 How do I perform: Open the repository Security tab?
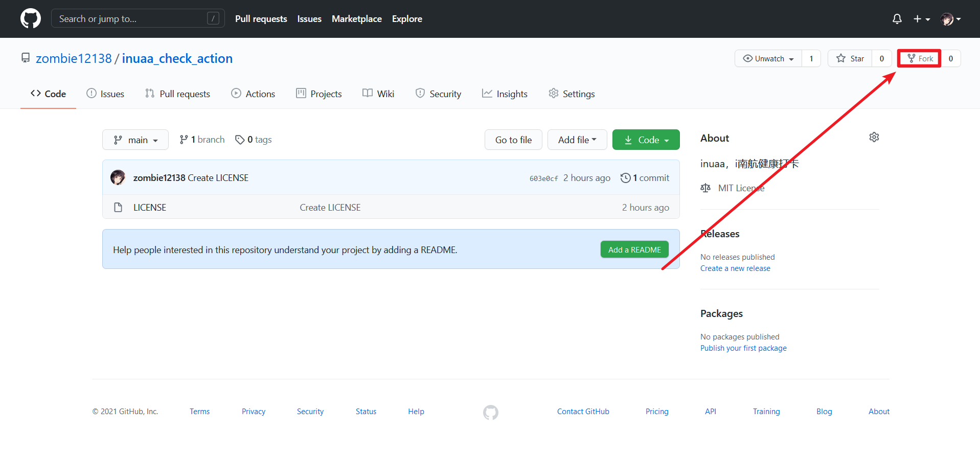pos(438,94)
